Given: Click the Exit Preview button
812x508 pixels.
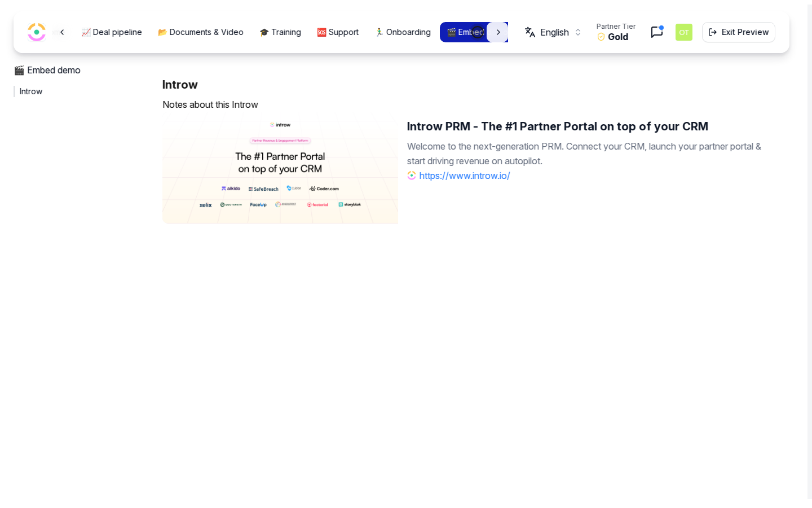Looking at the screenshot, I should tap(739, 32).
